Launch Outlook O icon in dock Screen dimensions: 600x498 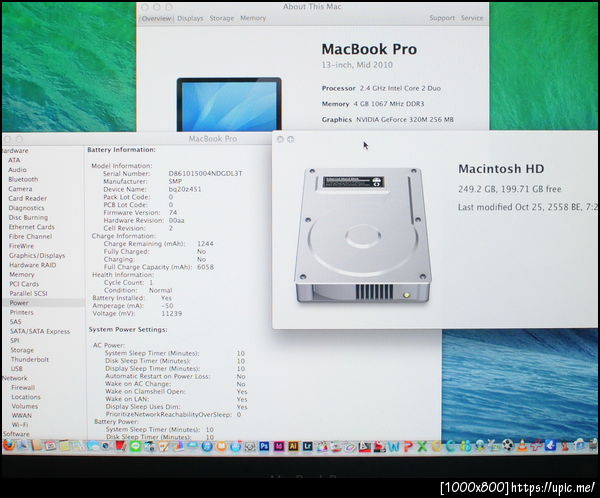(x=436, y=446)
